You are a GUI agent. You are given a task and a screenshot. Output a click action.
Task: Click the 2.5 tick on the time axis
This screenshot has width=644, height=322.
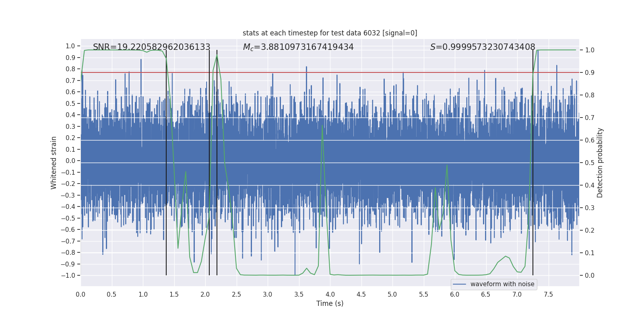click(236, 294)
